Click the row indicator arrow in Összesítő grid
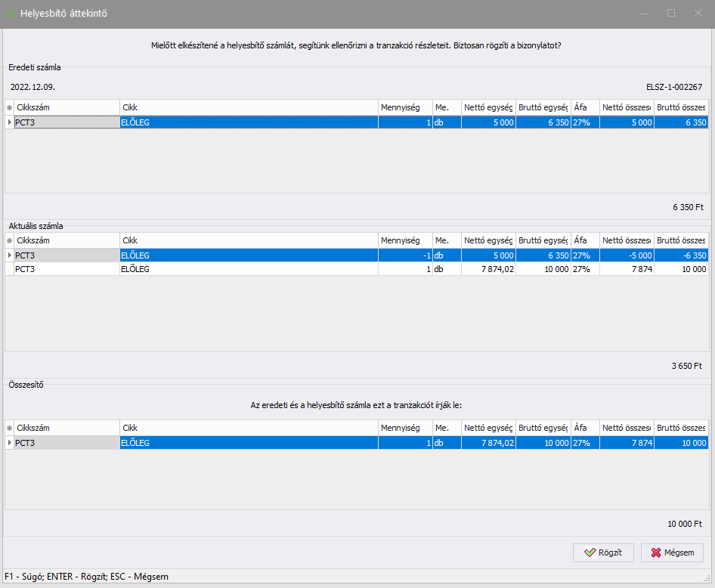This screenshot has width=715, height=588. coord(10,443)
